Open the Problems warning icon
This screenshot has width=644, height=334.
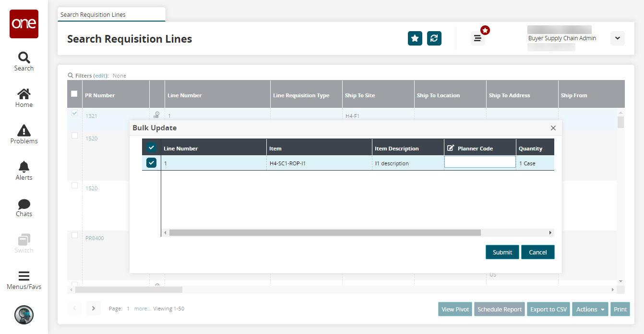[24, 135]
